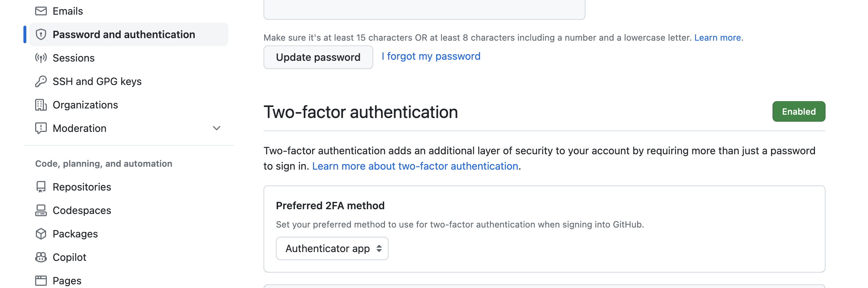The image size is (868, 288).
Task: Expand the Moderation section chevron
Action: tap(217, 128)
